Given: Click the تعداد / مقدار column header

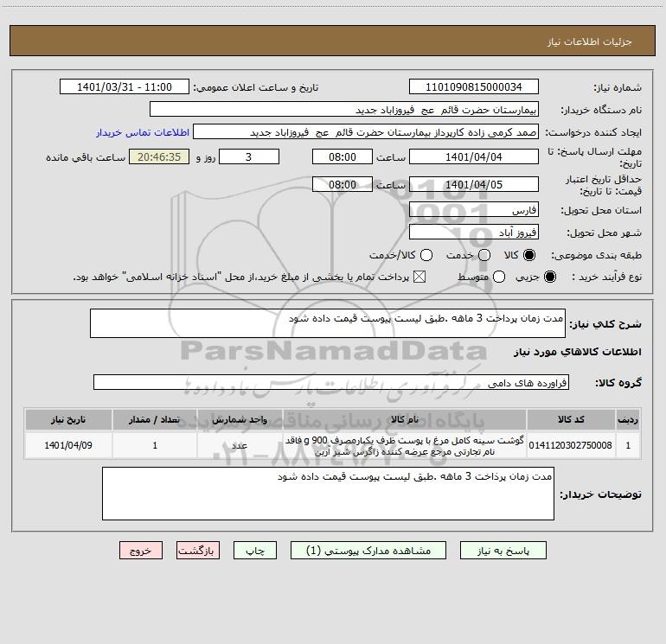Looking at the screenshot, I should pyautogui.click(x=155, y=419).
